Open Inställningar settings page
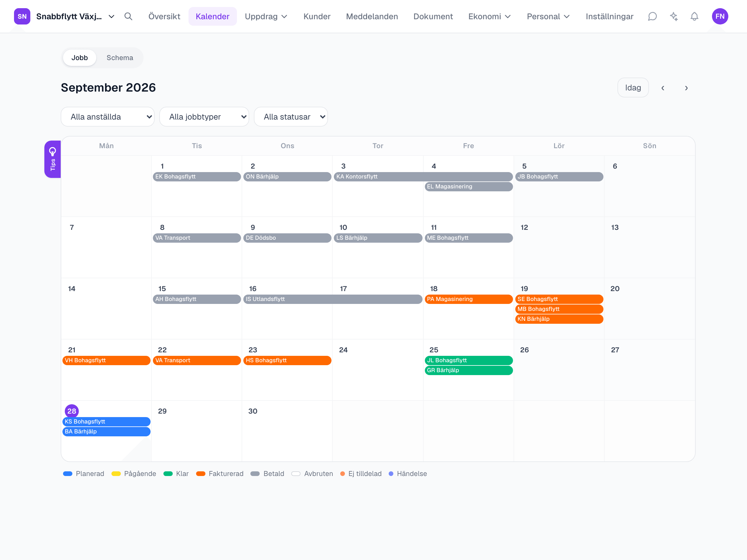Image resolution: width=747 pixels, height=560 pixels. coord(610,16)
